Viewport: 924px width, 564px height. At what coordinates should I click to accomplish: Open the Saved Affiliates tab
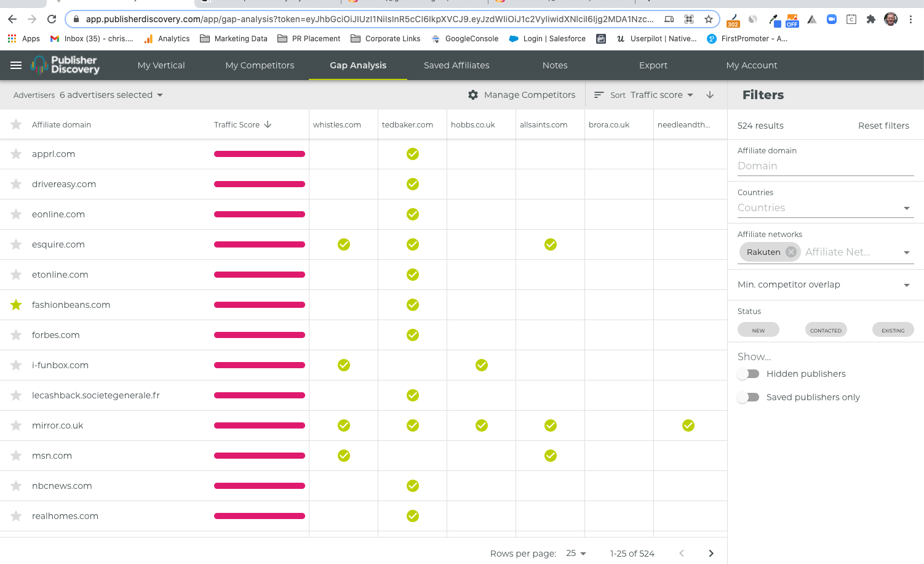(456, 65)
